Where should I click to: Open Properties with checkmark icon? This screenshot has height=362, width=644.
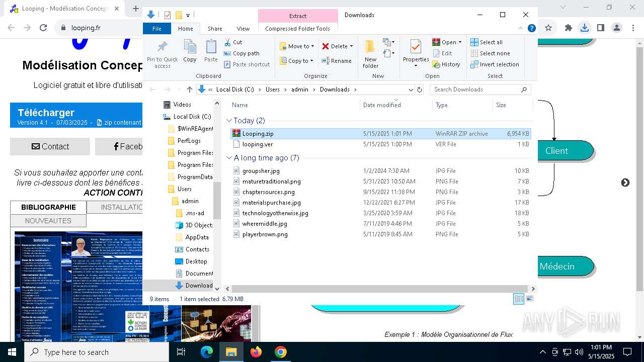coord(416,54)
